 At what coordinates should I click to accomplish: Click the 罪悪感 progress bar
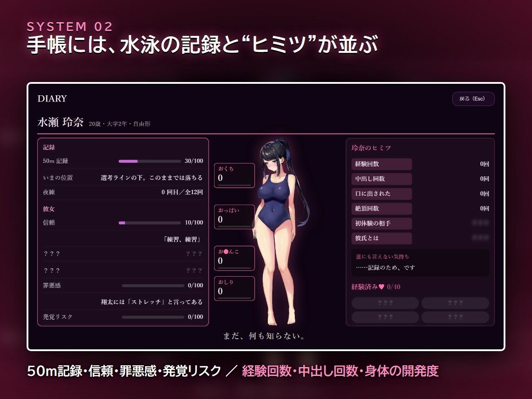[x=153, y=286]
